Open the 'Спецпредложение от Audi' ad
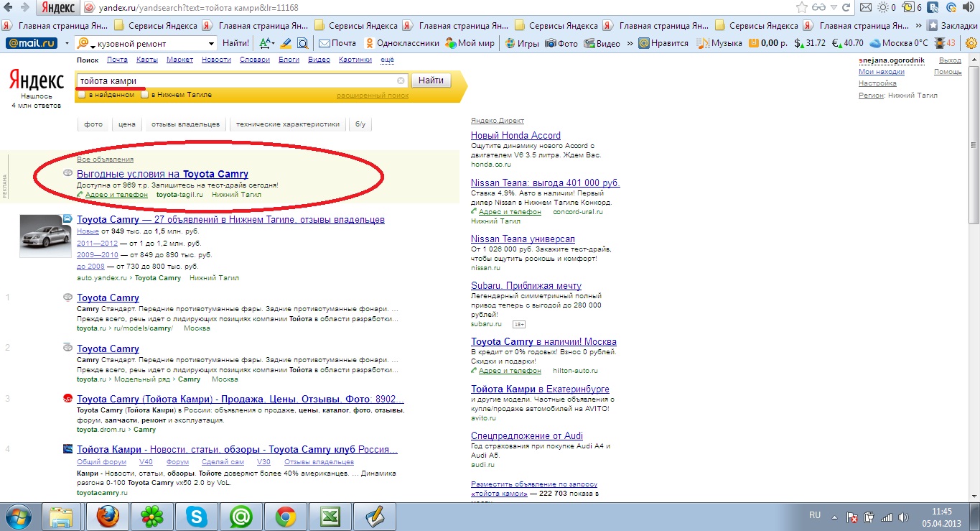 coord(527,435)
